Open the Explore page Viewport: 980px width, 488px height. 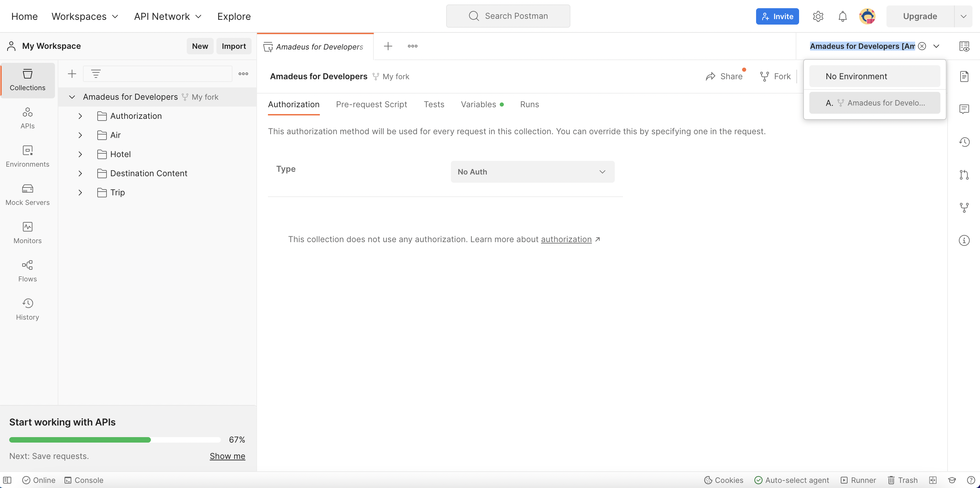(x=234, y=16)
